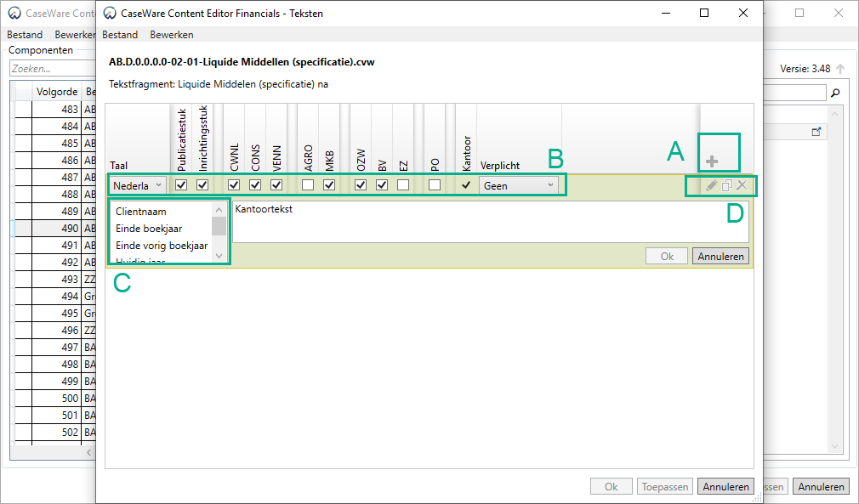Screen dimensions: 859x504
Task: Open Bestand menu in background window
Action: pyautogui.click(x=25, y=35)
